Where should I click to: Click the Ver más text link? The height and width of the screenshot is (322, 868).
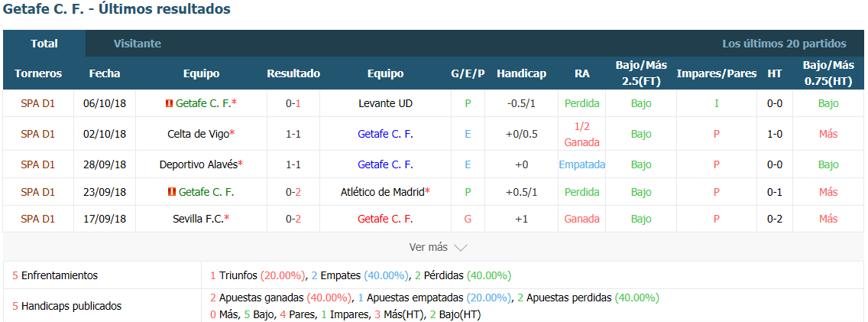(429, 247)
